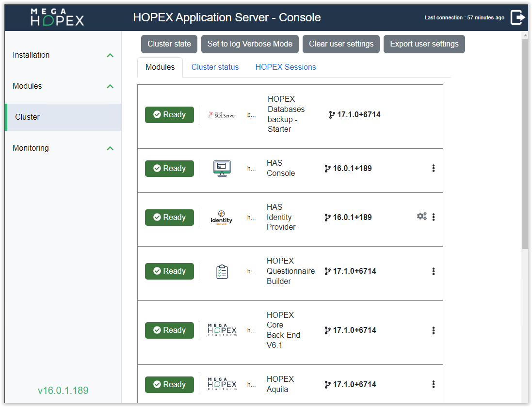This screenshot has width=532, height=407.
Task: Open the HOPEX Aquila three-dot menu
Action: point(433,384)
